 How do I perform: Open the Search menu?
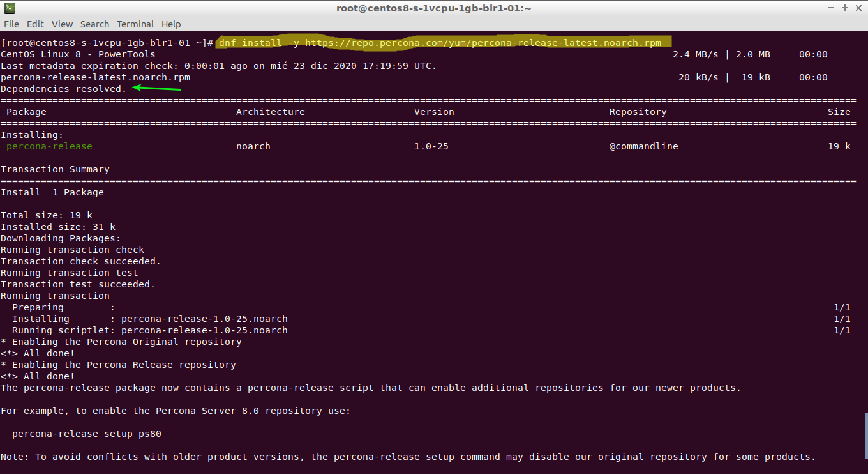[x=94, y=24]
